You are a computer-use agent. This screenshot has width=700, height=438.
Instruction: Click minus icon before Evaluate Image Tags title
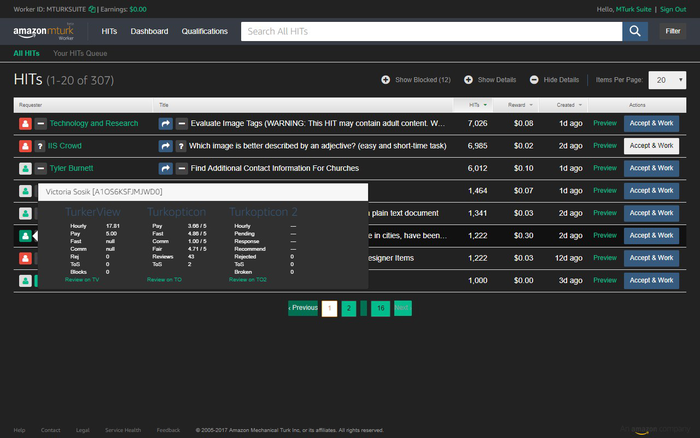(x=181, y=123)
